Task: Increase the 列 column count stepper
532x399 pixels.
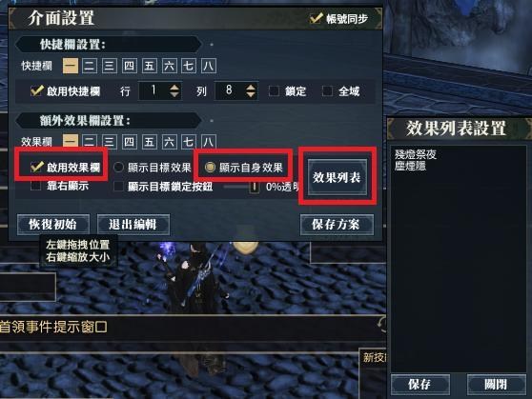Action: 251,87
